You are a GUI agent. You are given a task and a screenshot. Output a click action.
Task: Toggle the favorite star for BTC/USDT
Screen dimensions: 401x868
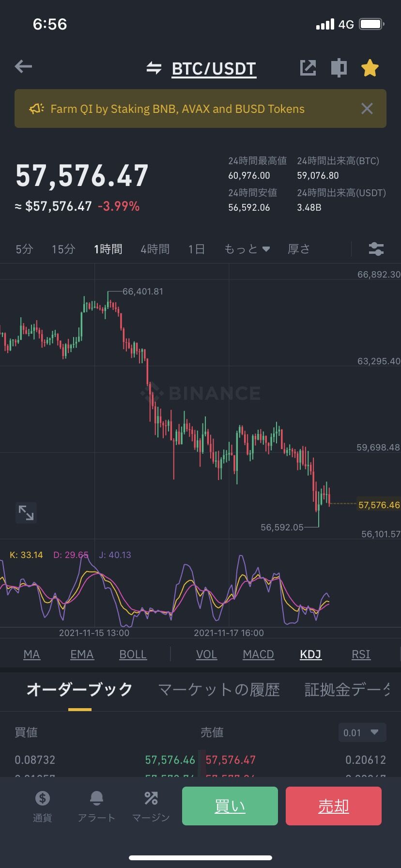370,68
